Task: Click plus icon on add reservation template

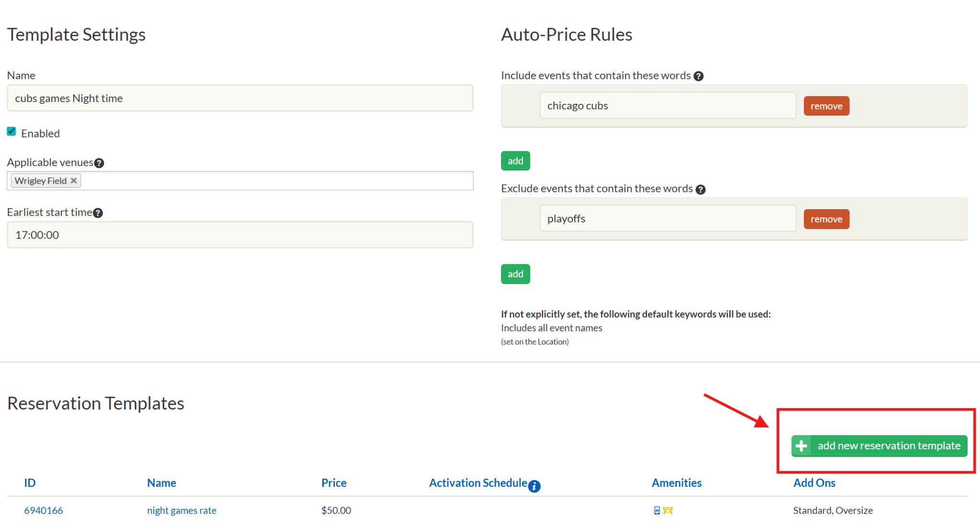Action: [802, 446]
